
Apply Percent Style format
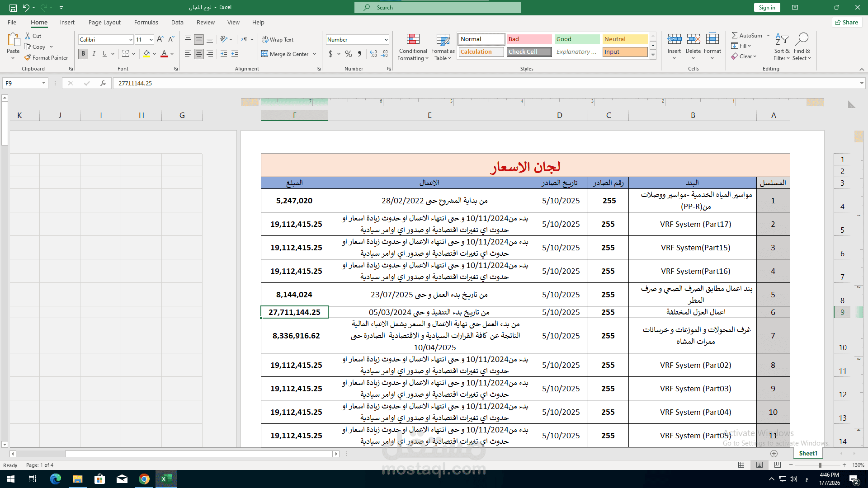point(349,54)
